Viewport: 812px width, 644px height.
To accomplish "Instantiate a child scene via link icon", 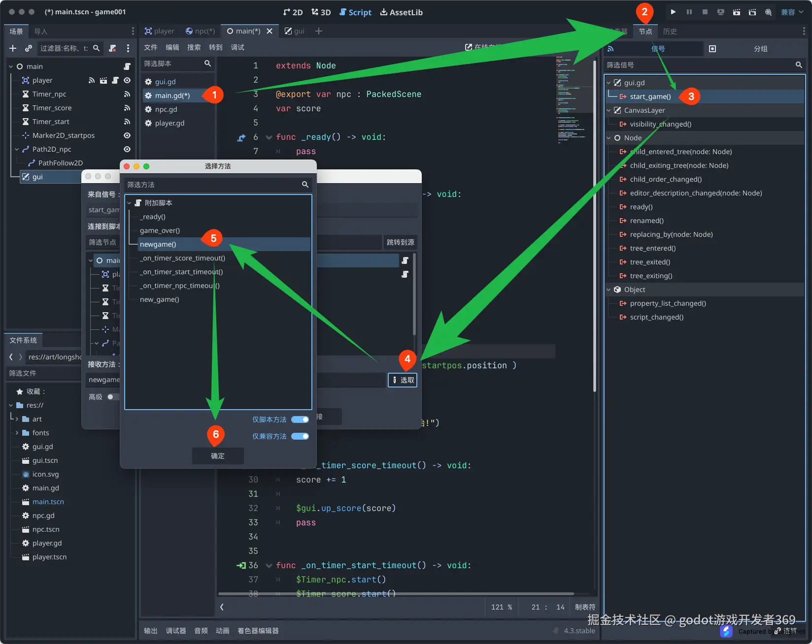I will (29, 48).
